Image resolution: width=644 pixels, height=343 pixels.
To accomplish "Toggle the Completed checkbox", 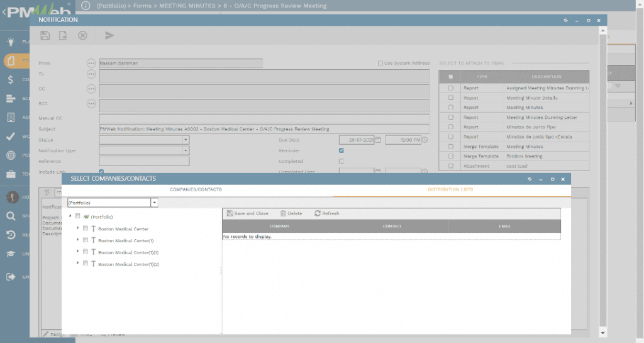I will coord(341,162).
